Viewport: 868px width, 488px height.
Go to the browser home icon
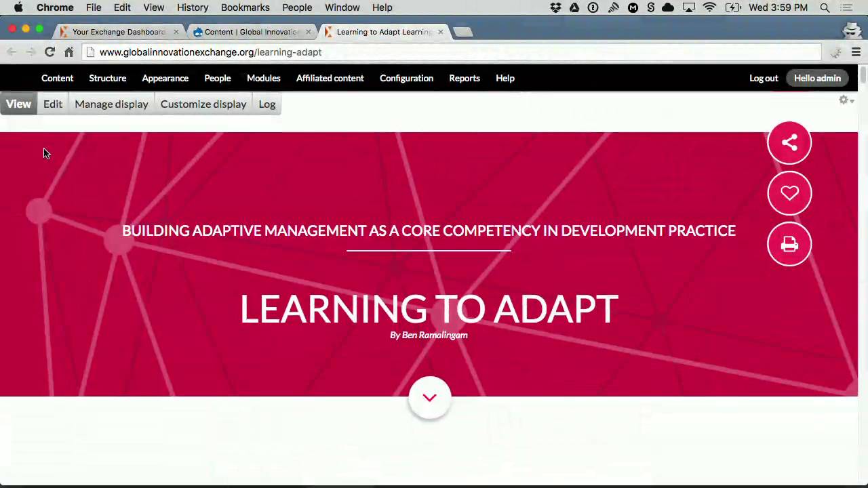pos(68,52)
